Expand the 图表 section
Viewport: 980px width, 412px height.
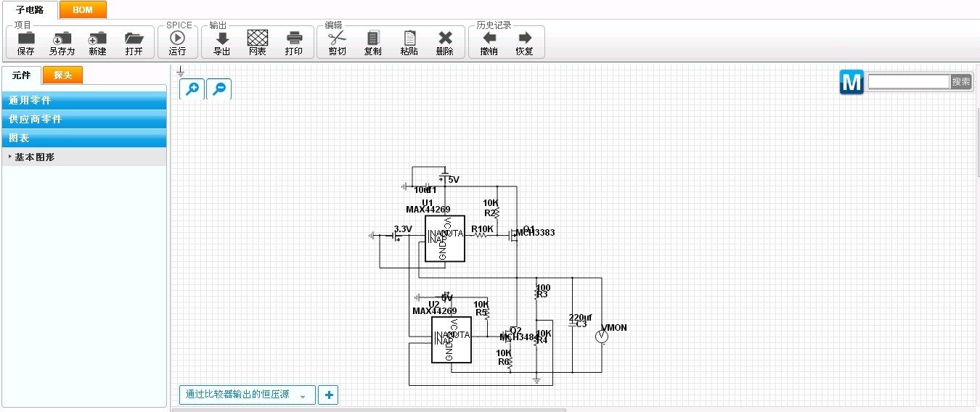(x=84, y=138)
